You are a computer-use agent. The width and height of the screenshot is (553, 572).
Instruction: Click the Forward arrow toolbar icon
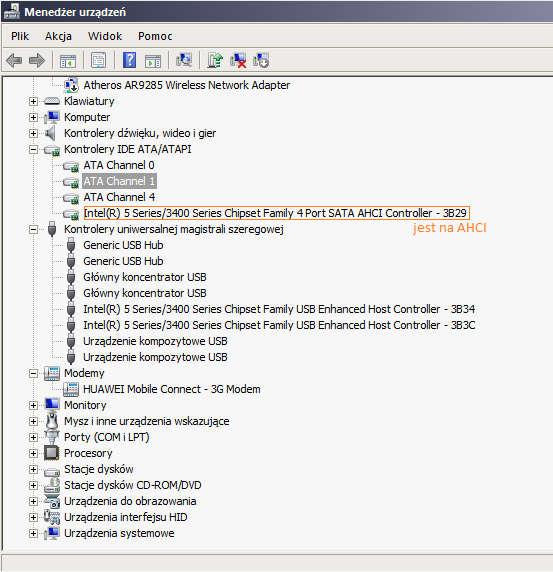point(36,60)
